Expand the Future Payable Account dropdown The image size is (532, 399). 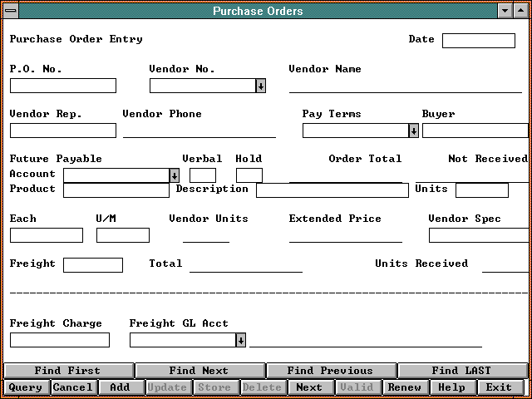click(174, 175)
